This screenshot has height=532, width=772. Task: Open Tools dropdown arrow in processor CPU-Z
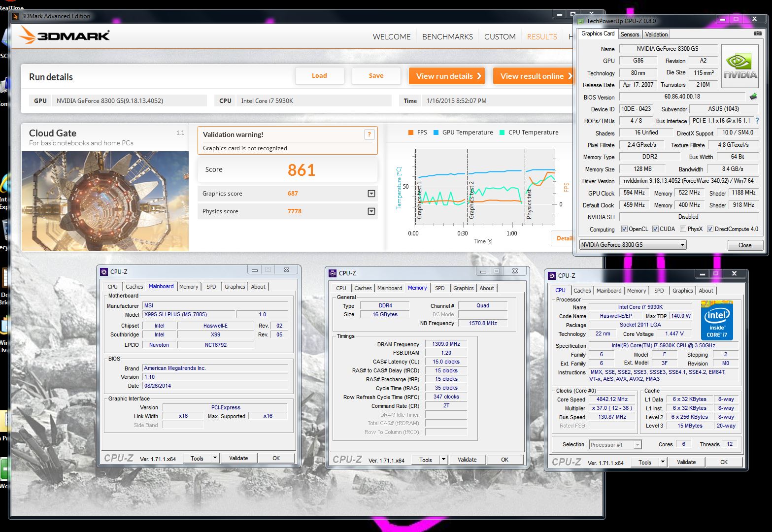tap(663, 462)
